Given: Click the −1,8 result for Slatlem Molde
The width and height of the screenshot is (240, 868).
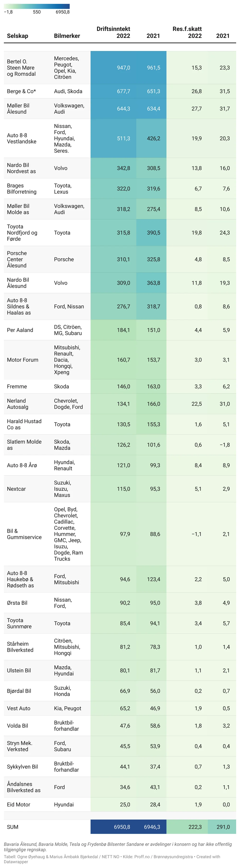Looking at the screenshot, I should [224, 445].
